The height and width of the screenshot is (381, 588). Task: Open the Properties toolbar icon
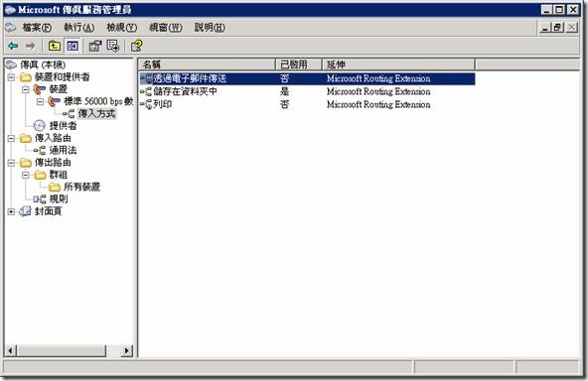pyautogui.click(x=95, y=46)
